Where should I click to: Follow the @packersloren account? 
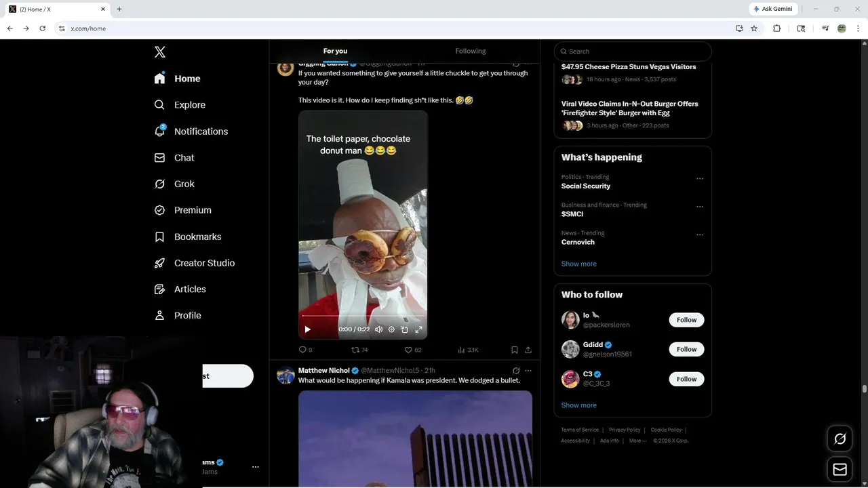[x=686, y=320]
